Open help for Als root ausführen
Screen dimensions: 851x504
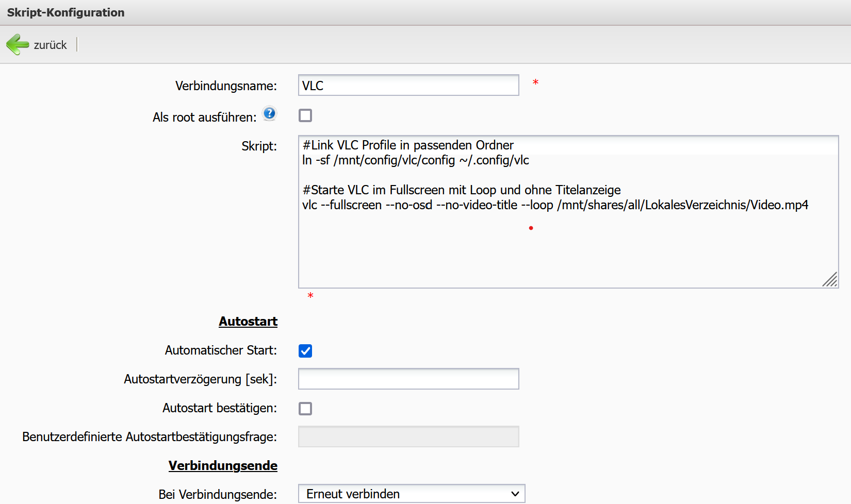[x=269, y=113]
